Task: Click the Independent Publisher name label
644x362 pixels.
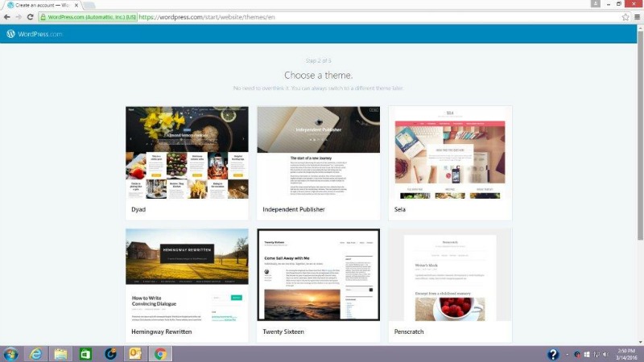Action: (x=294, y=209)
